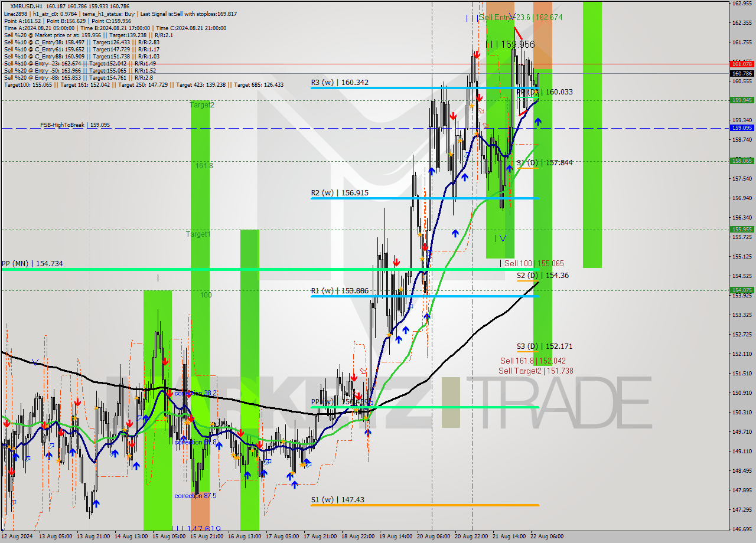
Task: Click the green Target2 label
Action: coord(202,104)
